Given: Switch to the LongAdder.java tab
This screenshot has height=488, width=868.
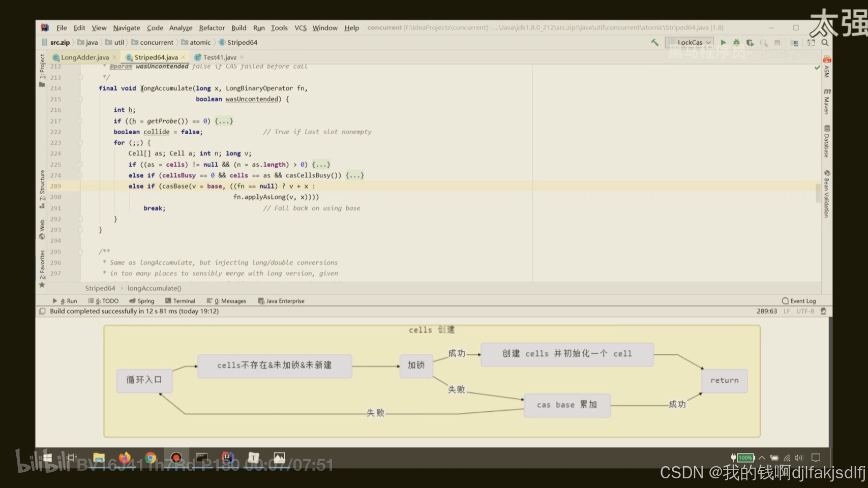Looking at the screenshot, I should tap(83, 57).
